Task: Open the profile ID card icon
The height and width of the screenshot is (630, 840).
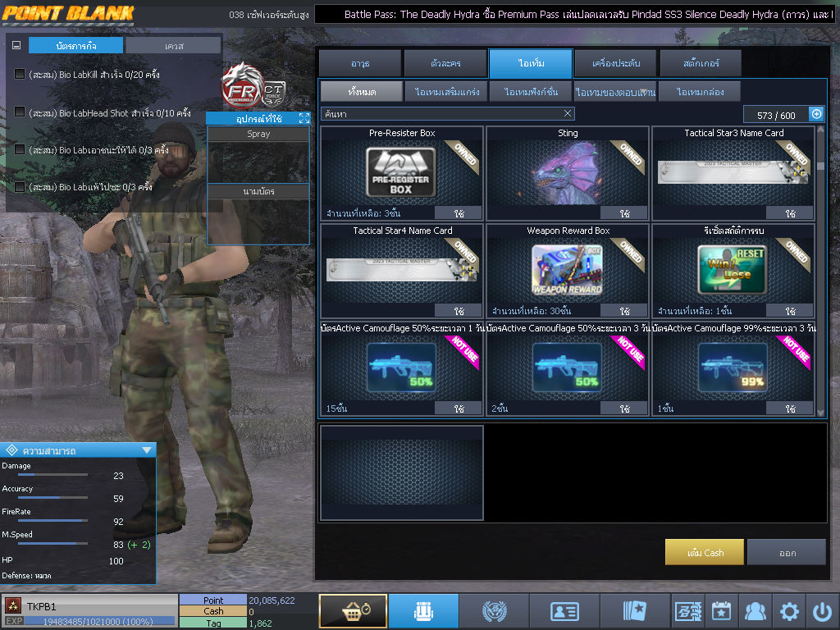Action: (x=564, y=610)
